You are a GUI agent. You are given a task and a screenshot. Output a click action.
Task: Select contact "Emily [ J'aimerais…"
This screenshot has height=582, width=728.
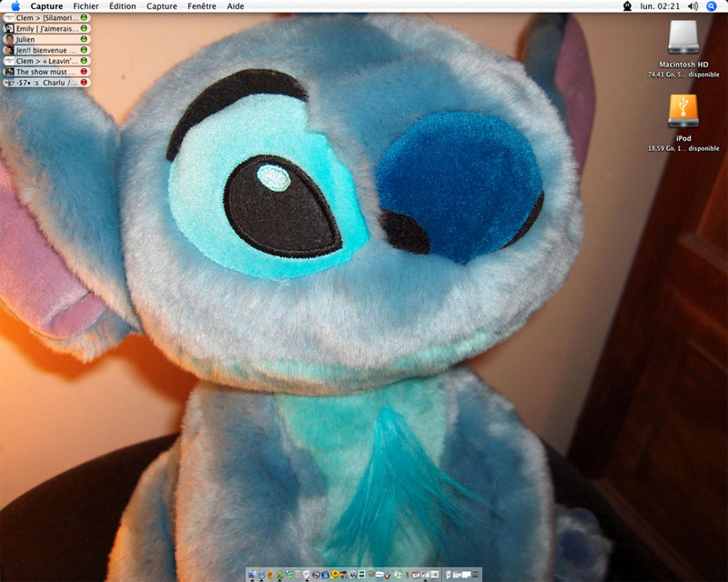(46, 28)
